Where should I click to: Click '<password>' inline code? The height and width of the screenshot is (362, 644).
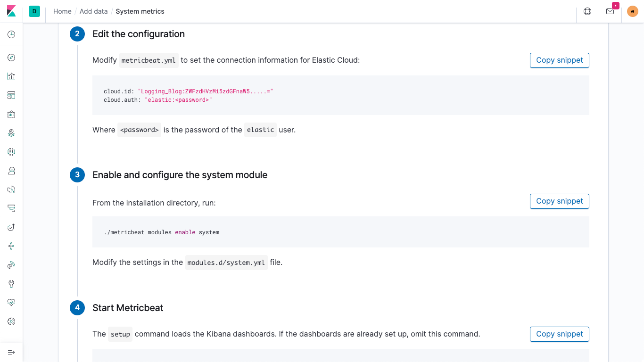point(139,130)
